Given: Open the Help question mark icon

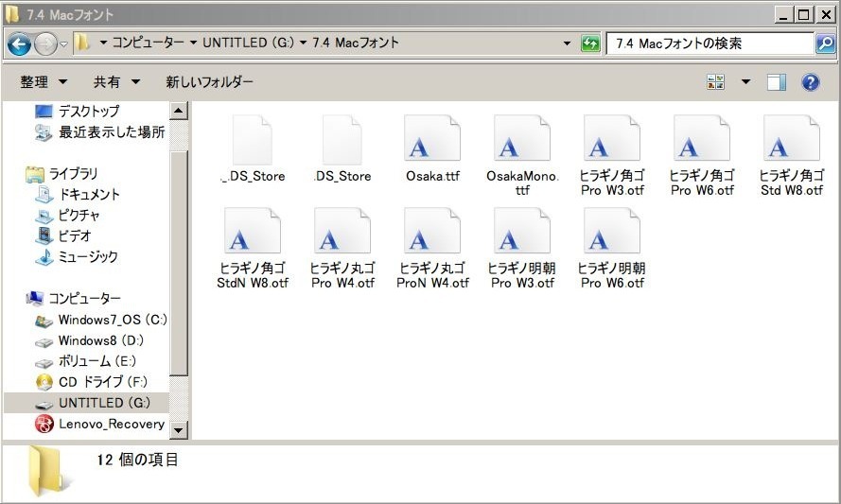Looking at the screenshot, I should tap(810, 82).
